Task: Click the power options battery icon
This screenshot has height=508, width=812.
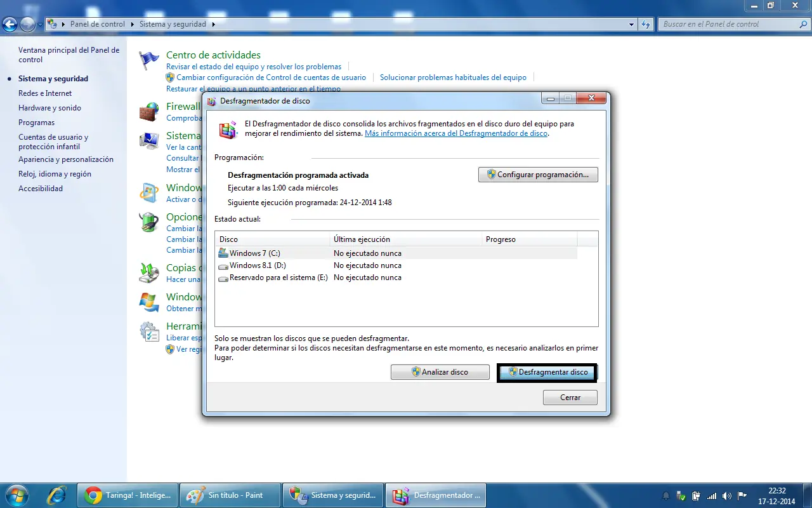Action: (149, 222)
